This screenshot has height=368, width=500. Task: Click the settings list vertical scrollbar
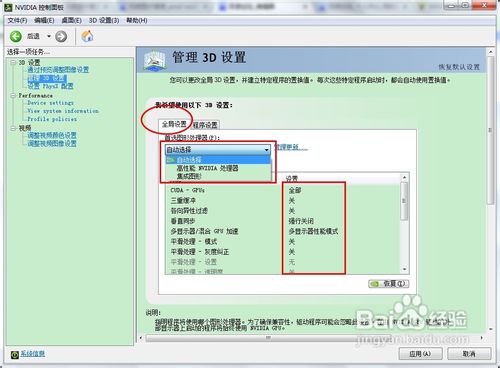point(404,223)
